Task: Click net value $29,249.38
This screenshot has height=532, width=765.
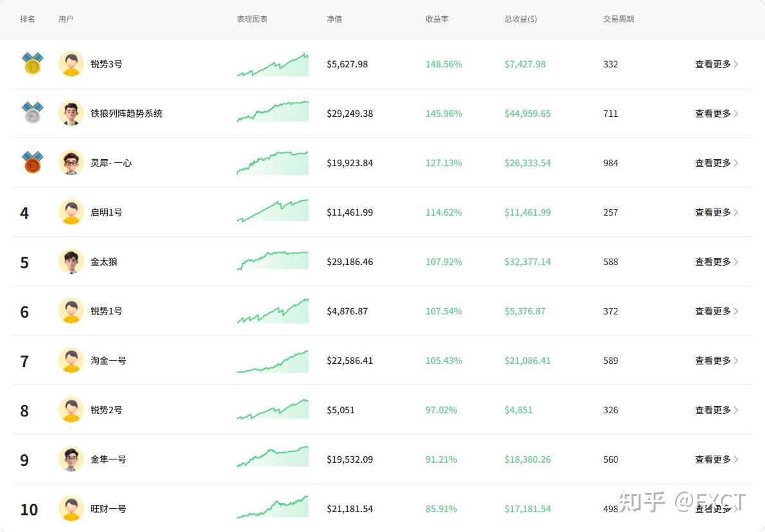Action: [350, 114]
